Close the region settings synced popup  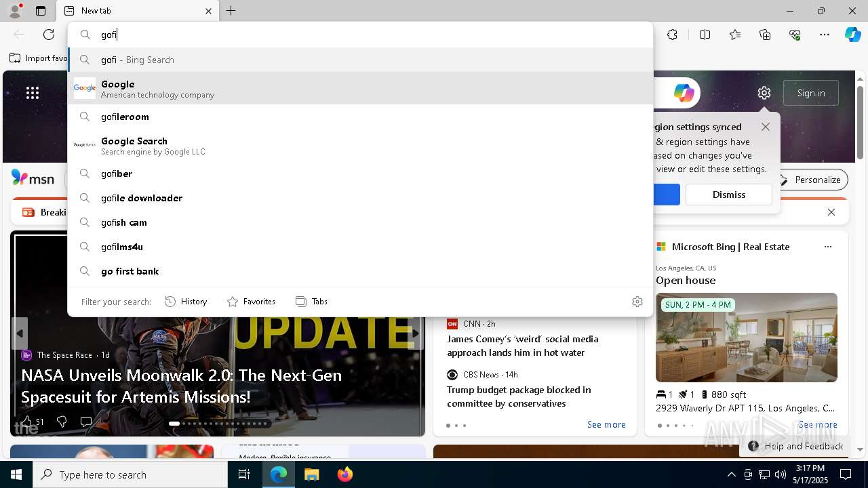[766, 127]
